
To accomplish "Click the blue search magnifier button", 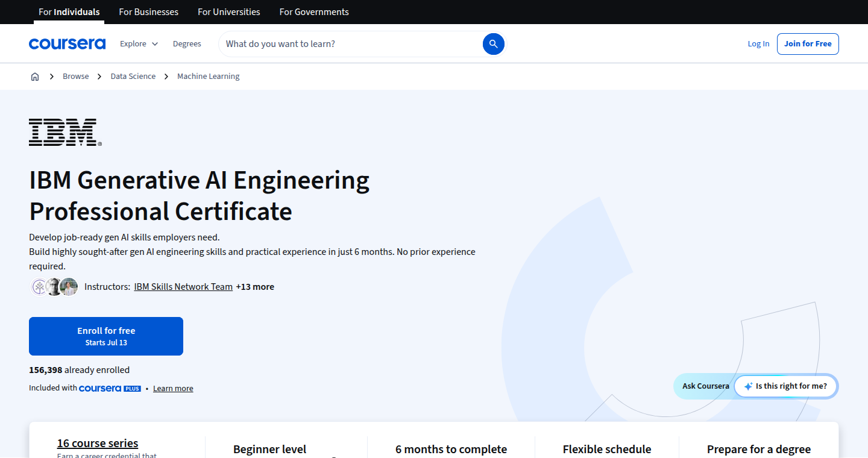I will [493, 44].
